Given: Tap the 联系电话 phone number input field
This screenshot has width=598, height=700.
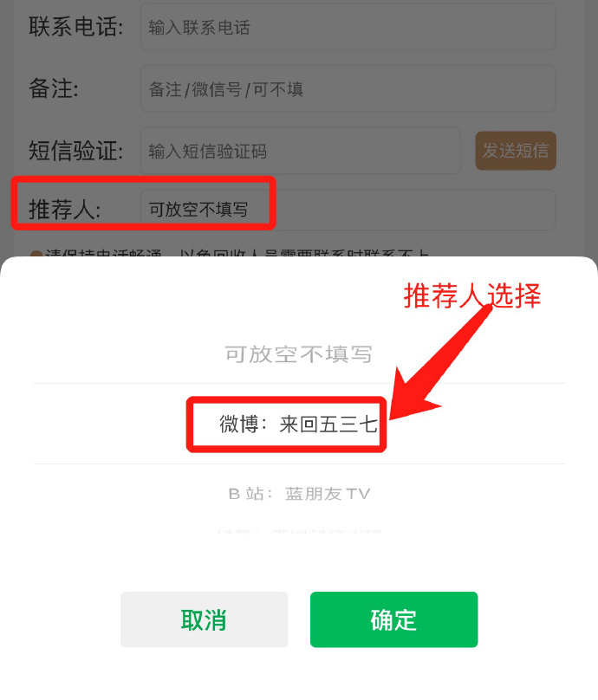Looking at the screenshot, I should coord(348,27).
